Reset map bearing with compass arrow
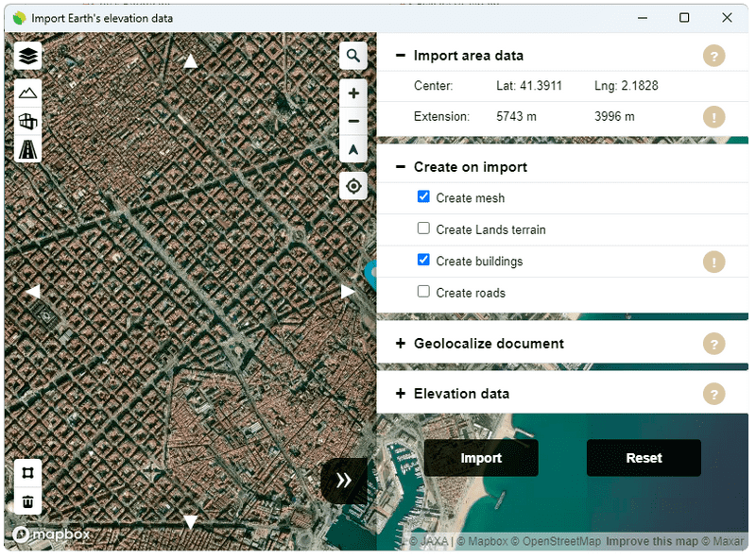The height and width of the screenshot is (559, 756). 353,149
